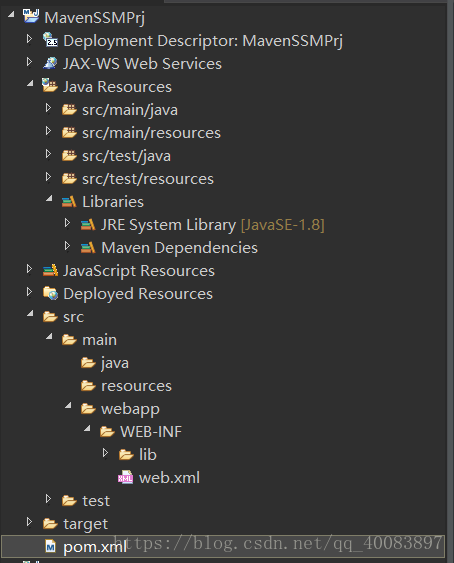
Task: Click the src/test/java package folder icon
Action: (x=69, y=155)
